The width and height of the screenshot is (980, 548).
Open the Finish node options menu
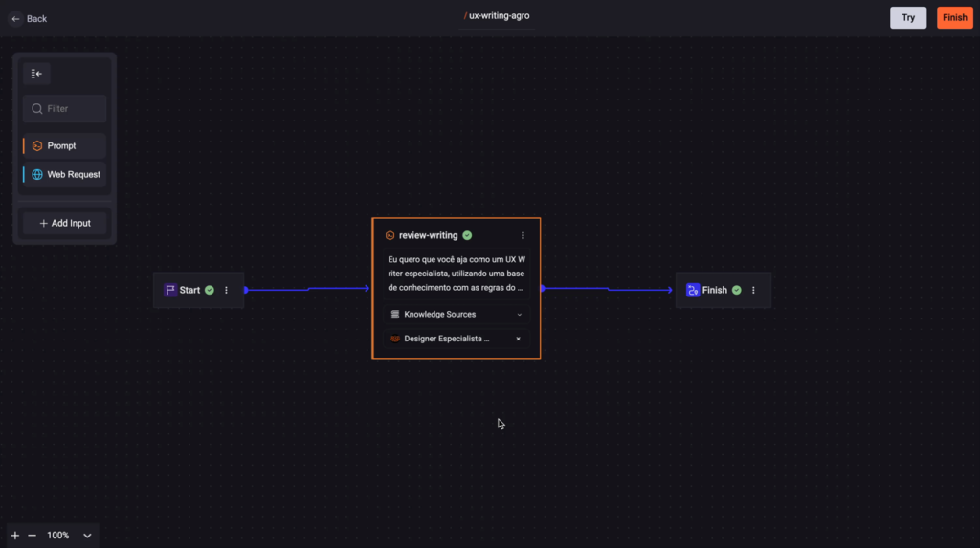(x=753, y=290)
